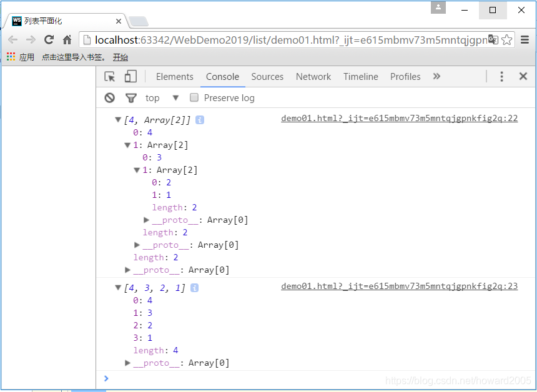The width and height of the screenshot is (537, 392).
Task: Switch to the Profiles tab
Action: (405, 77)
